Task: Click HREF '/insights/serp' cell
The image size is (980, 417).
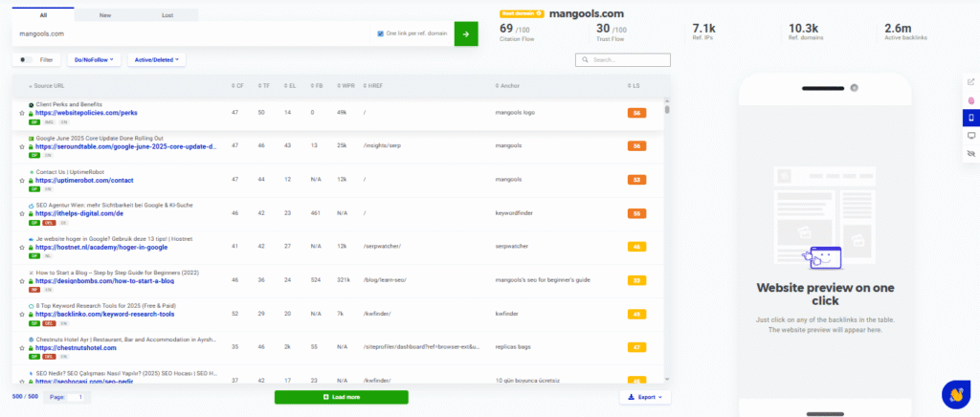Action: [x=381, y=145]
